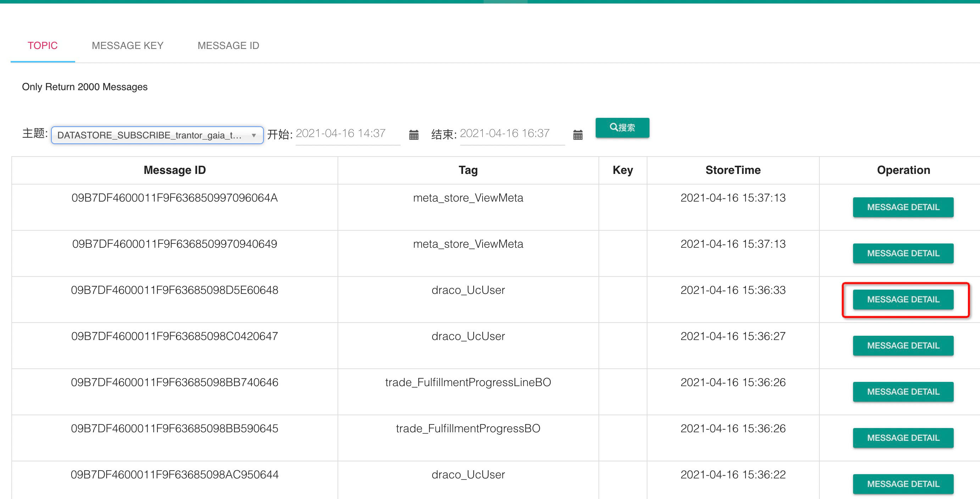This screenshot has height=499, width=980.
Task: Click the Message ID column header
Action: (174, 170)
